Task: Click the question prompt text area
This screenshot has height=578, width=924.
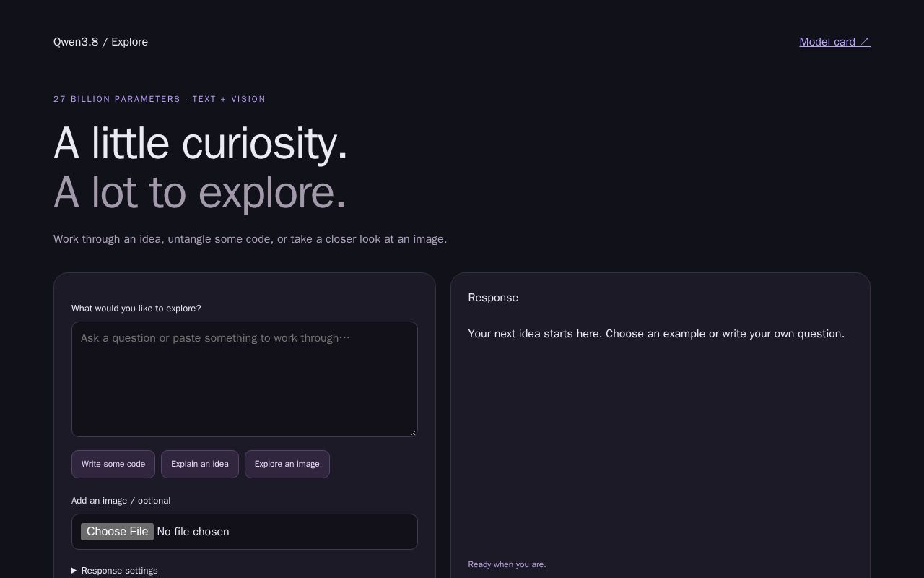Action: 245,379
